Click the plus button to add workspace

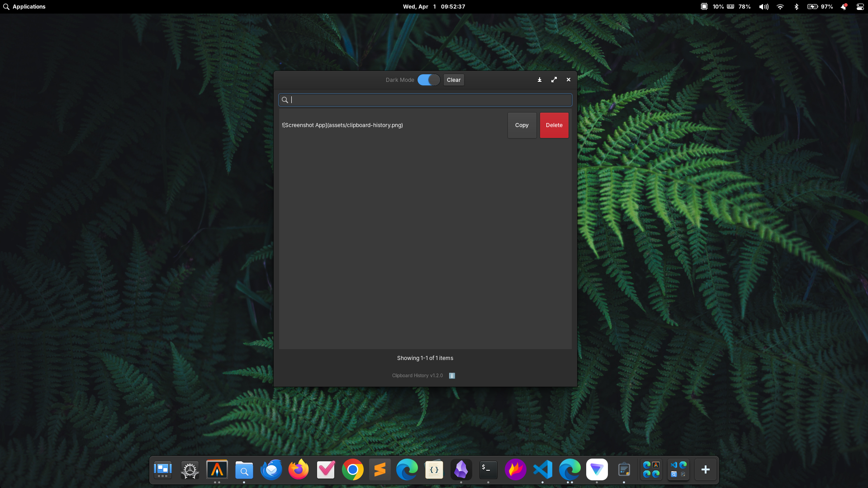click(x=706, y=470)
